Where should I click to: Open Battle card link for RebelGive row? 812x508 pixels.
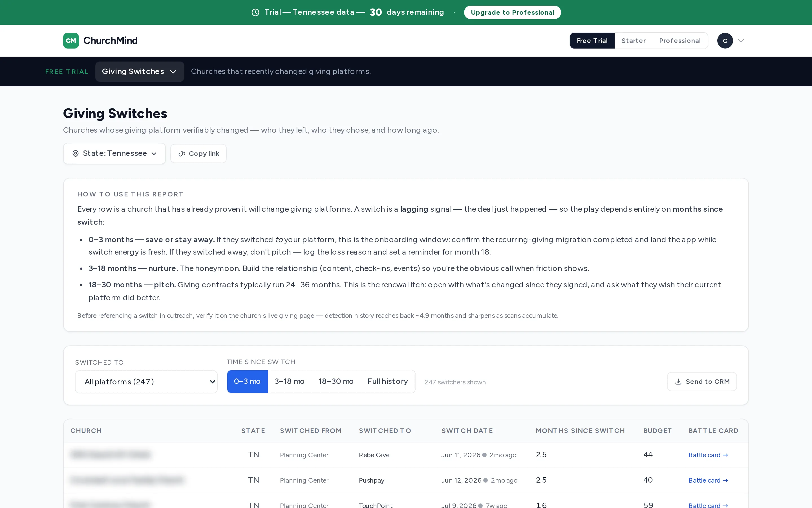708,455
